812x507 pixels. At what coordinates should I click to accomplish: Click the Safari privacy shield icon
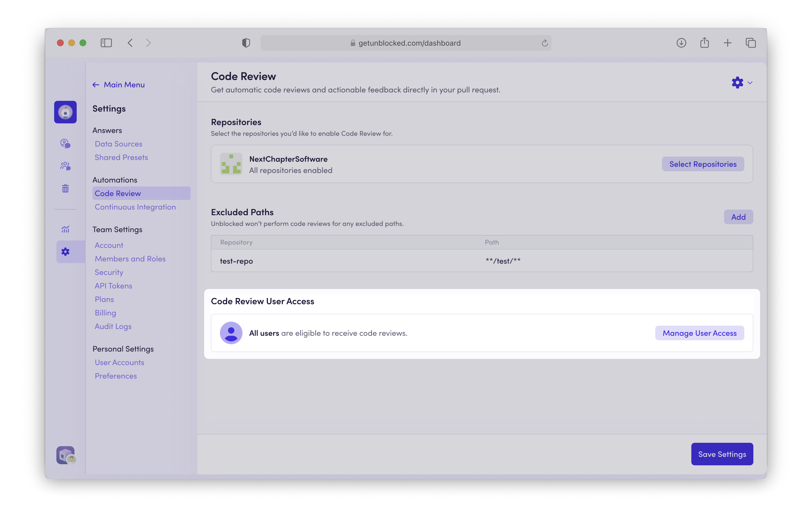(246, 43)
